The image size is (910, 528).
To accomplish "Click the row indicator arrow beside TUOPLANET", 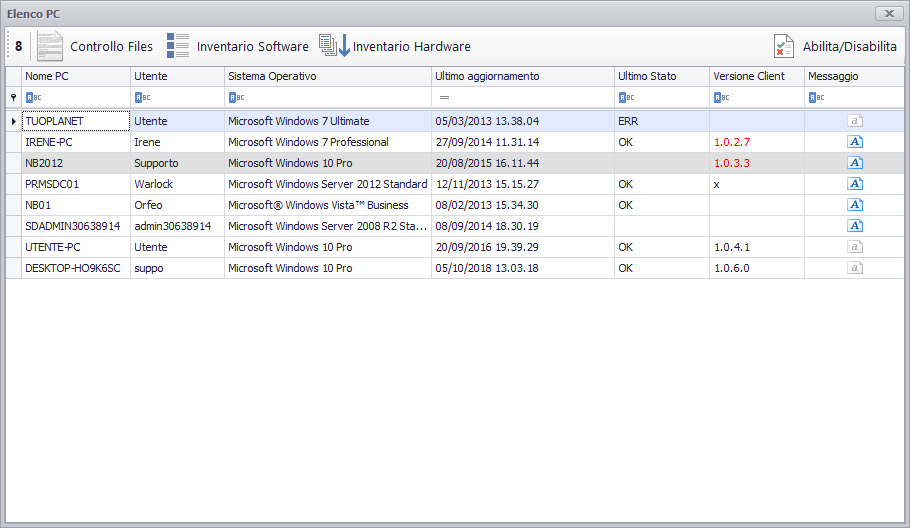I will click(13, 121).
